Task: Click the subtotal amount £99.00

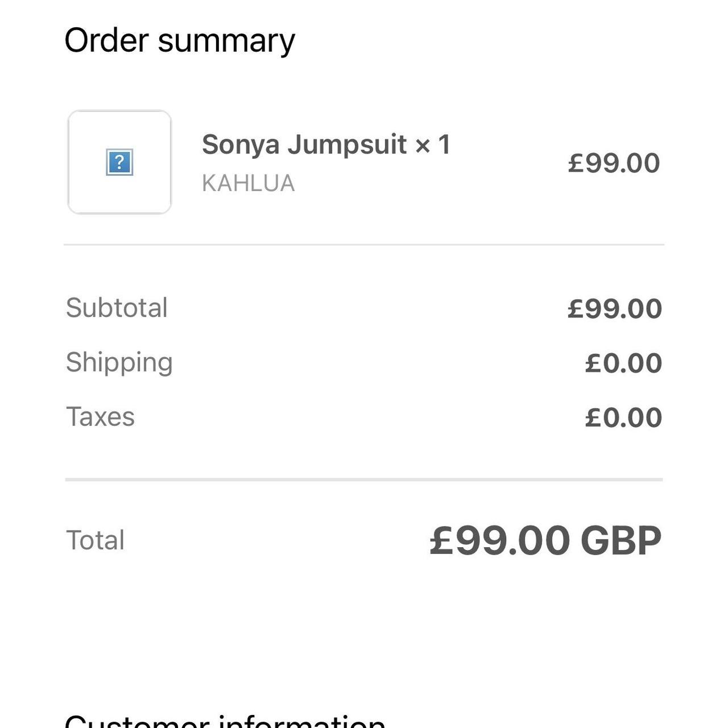Action: point(615,309)
